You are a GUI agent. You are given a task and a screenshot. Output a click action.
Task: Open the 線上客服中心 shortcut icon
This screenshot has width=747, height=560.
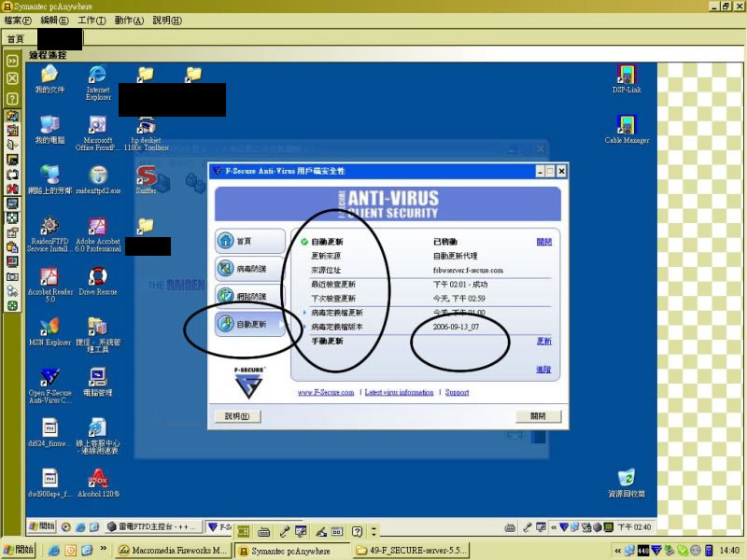[98, 436]
